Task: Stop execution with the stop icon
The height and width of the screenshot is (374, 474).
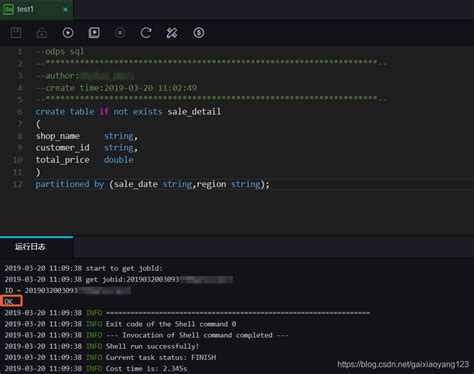Action: pyautogui.click(x=120, y=33)
